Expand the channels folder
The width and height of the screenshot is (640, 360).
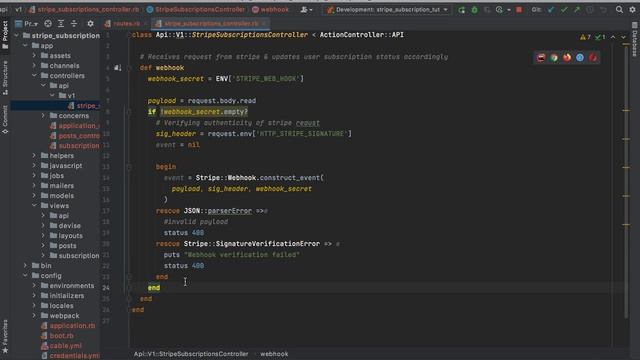(34, 66)
